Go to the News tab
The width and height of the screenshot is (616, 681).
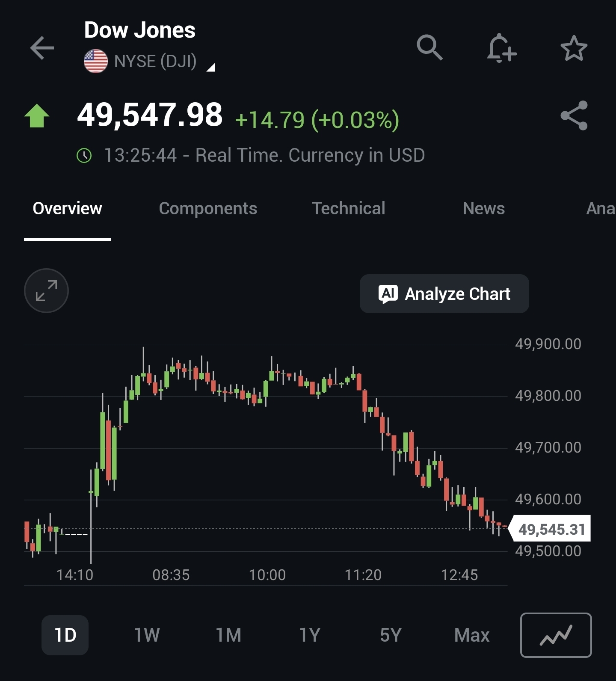pos(483,208)
